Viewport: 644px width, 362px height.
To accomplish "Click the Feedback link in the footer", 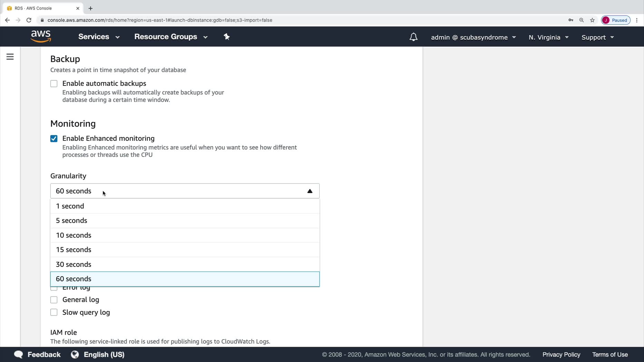I will coord(37,354).
